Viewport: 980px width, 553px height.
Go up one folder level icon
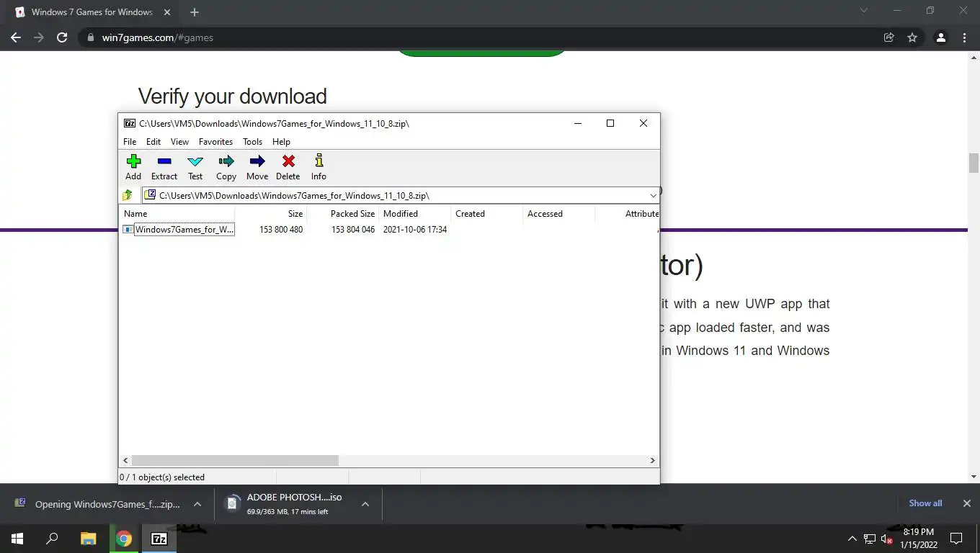[x=128, y=195]
